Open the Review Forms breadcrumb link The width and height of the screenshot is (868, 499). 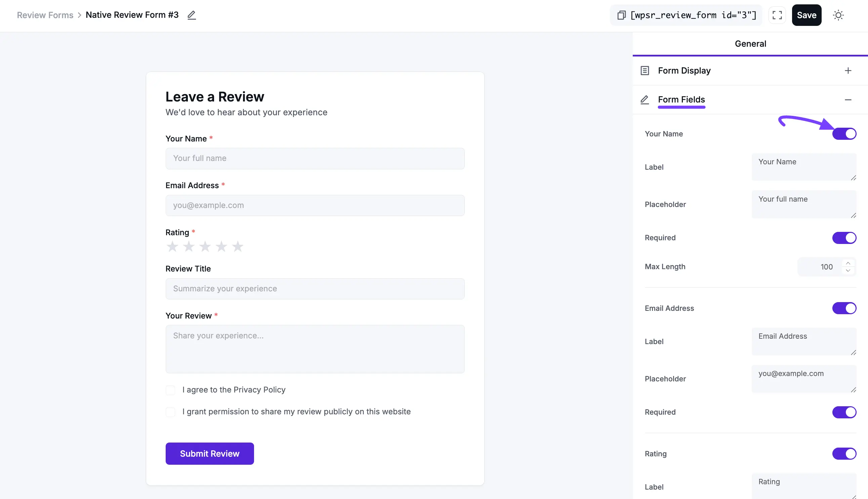pyautogui.click(x=45, y=15)
